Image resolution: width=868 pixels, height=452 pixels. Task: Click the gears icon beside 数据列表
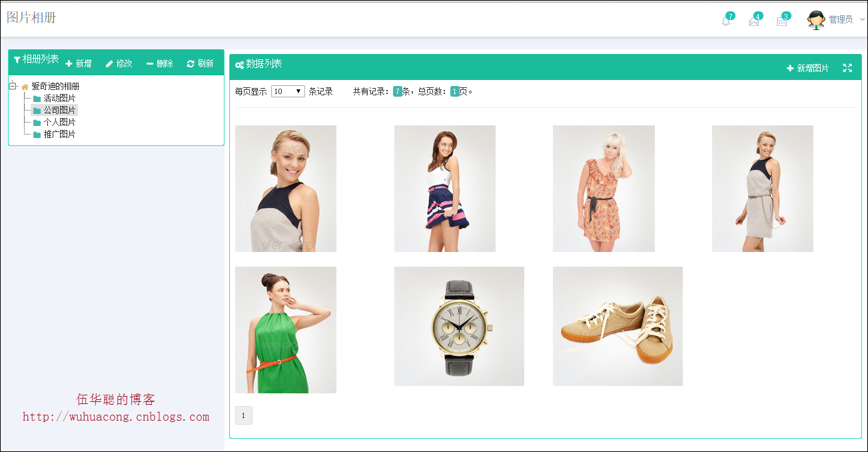239,65
